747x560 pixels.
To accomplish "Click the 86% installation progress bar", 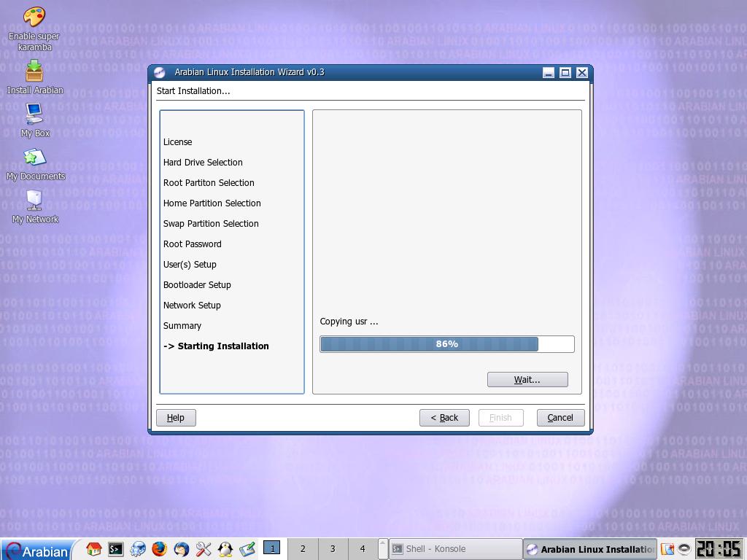I will pyautogui.click(x=447, y=344).
